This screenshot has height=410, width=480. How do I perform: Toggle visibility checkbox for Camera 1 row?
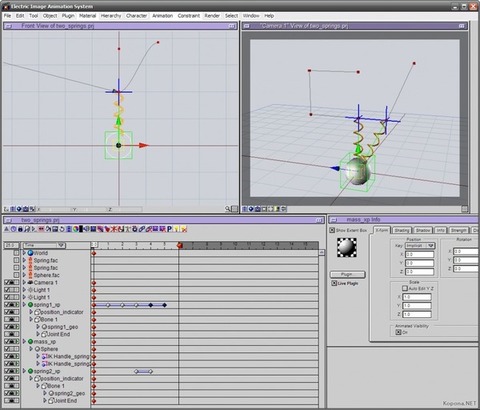coord(7,282)
